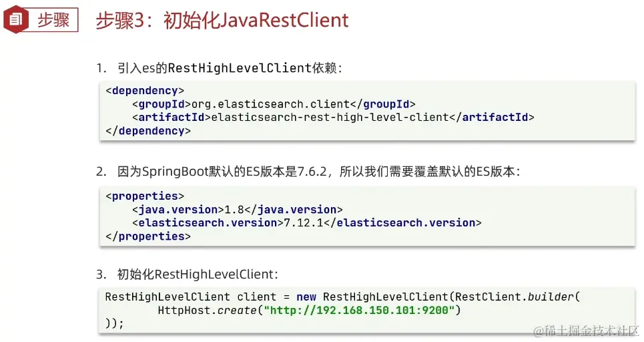644x342 pixels.
Task: Click the artifactId elasticsearch-rest-high-level-client line
Action: 333,117
